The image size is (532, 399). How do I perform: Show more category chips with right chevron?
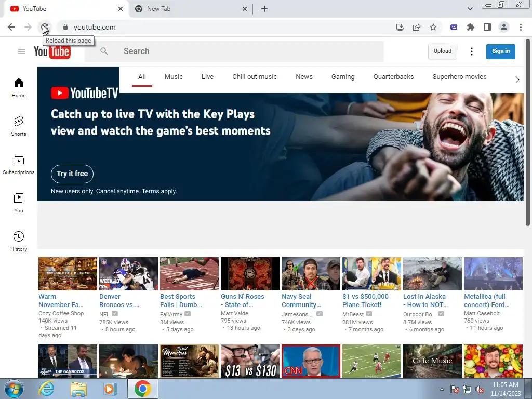point(517,79)
